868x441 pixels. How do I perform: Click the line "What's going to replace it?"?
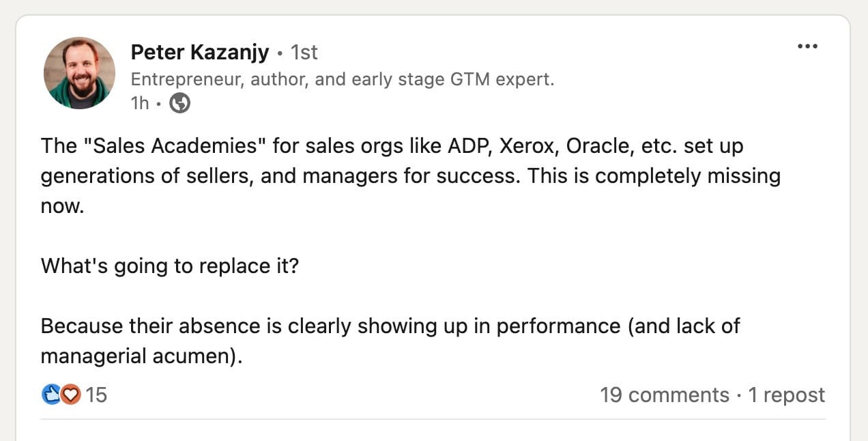click(x=170, y=266)
